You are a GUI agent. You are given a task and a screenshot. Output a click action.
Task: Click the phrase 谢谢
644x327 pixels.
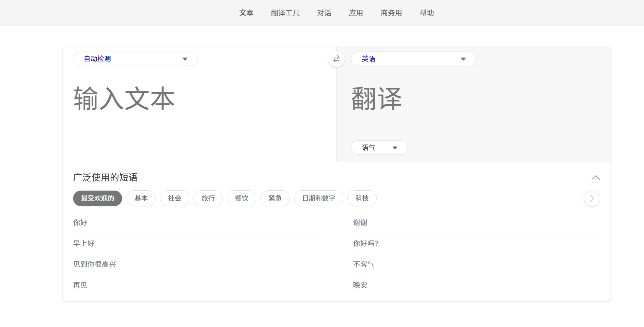pos(360,222)
